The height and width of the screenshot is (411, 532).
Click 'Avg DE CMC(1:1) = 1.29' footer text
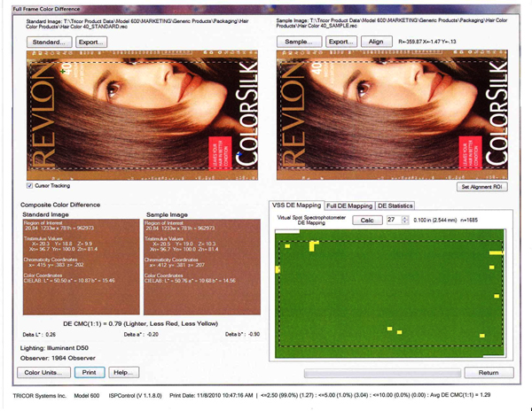[460, 395]
